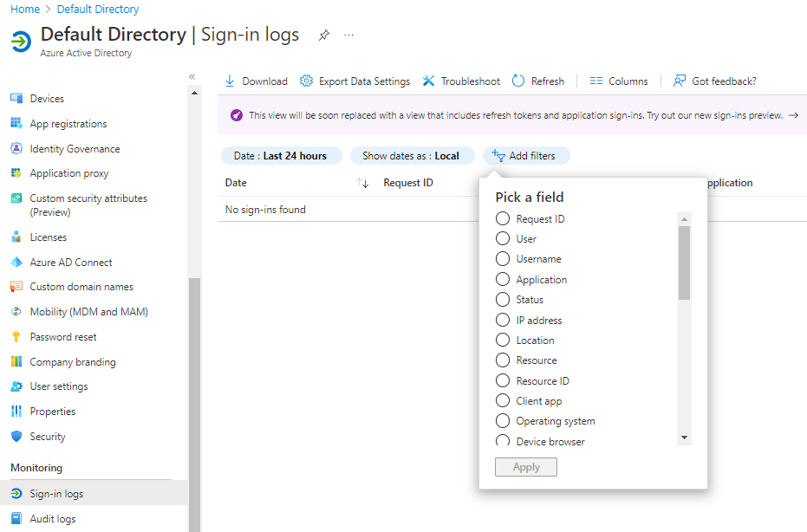807x532 pixels.
Task: Click the Got feedback icon
Action: (x=680, y=81)
